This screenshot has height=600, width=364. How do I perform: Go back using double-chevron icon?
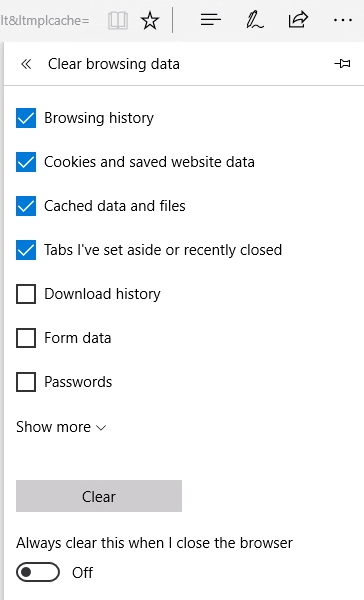pos(26,64)
